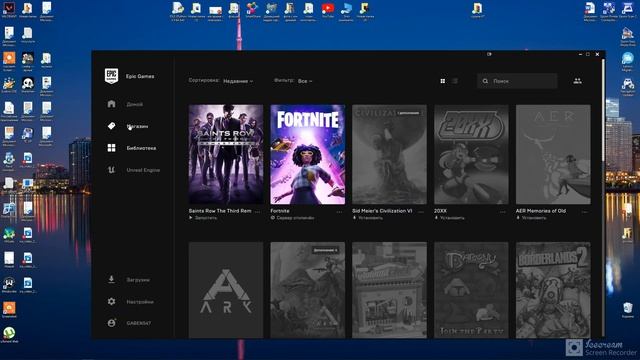The image size is (640, 360).
Task: Open three-dot menu for Fortnite
Action: [x=339, y=212]
